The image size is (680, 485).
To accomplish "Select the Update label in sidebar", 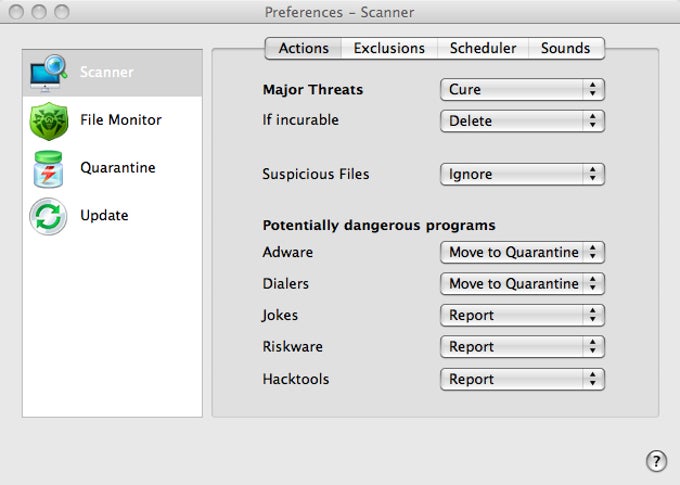I will point(104,215).
